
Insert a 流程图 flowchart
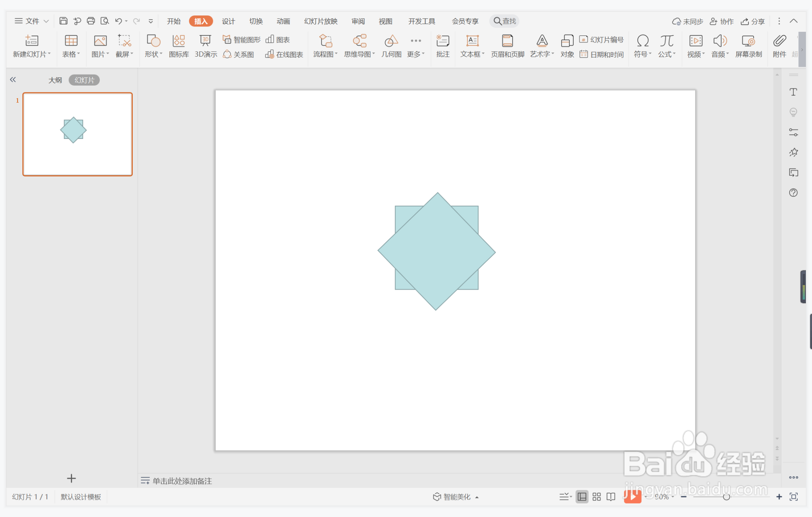(325, 46)
